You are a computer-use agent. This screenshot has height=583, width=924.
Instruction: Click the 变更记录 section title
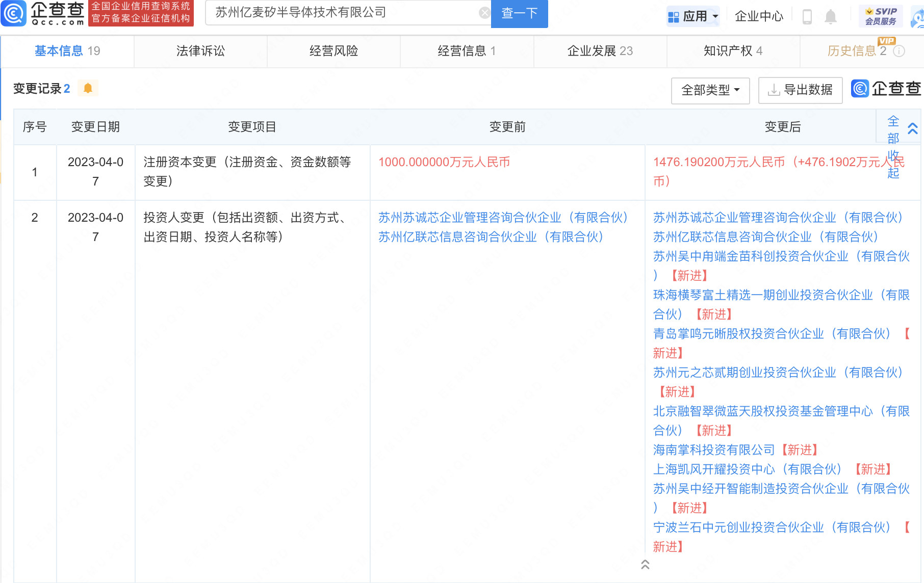tap(41, 89)
